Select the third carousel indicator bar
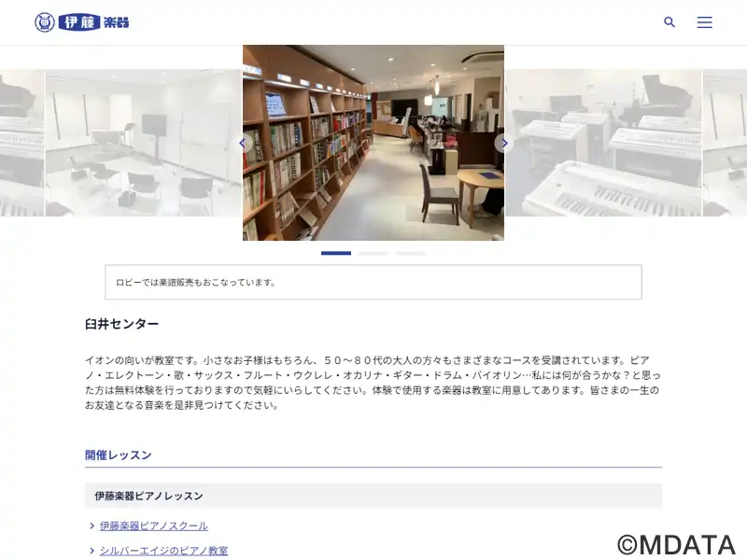The width and height of the screenshot is (747, 560). pos(411,253)
